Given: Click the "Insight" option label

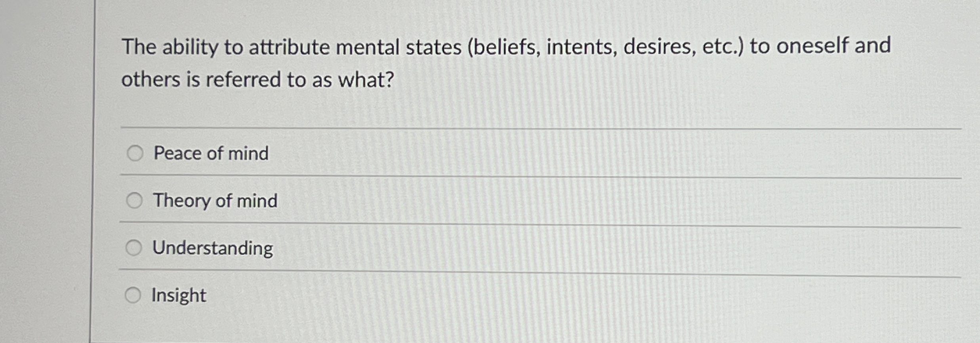Looking at the screenshot, I should click(178, 295).
